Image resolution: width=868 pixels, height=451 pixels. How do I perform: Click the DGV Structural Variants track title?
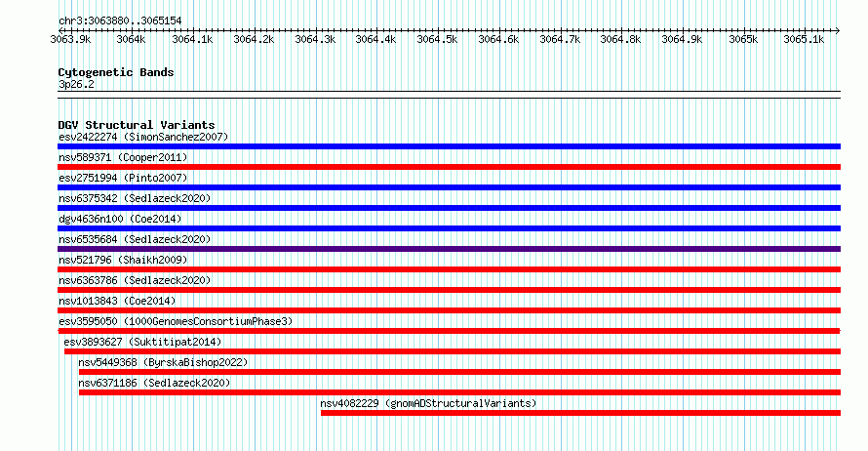click(137, 125)
